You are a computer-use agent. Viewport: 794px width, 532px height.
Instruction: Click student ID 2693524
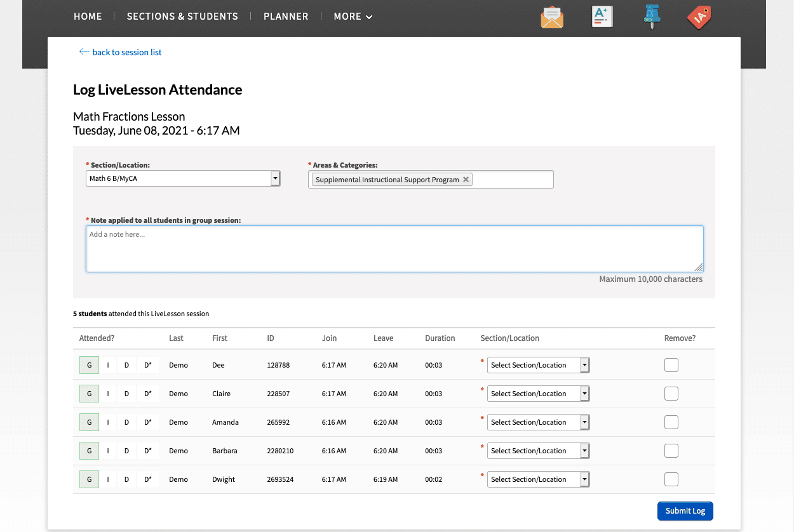pyautogui.click(x=280, y=479)
